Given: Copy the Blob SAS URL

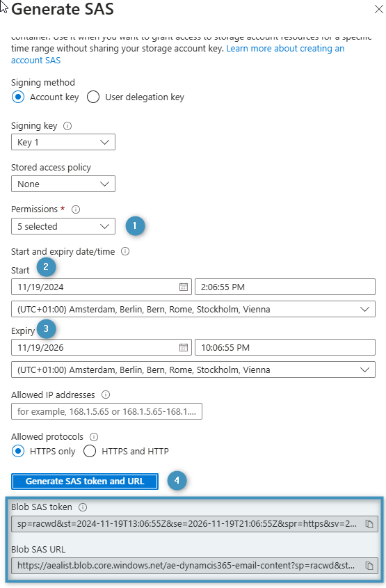Looking at the screenshot, I should 369,566.
